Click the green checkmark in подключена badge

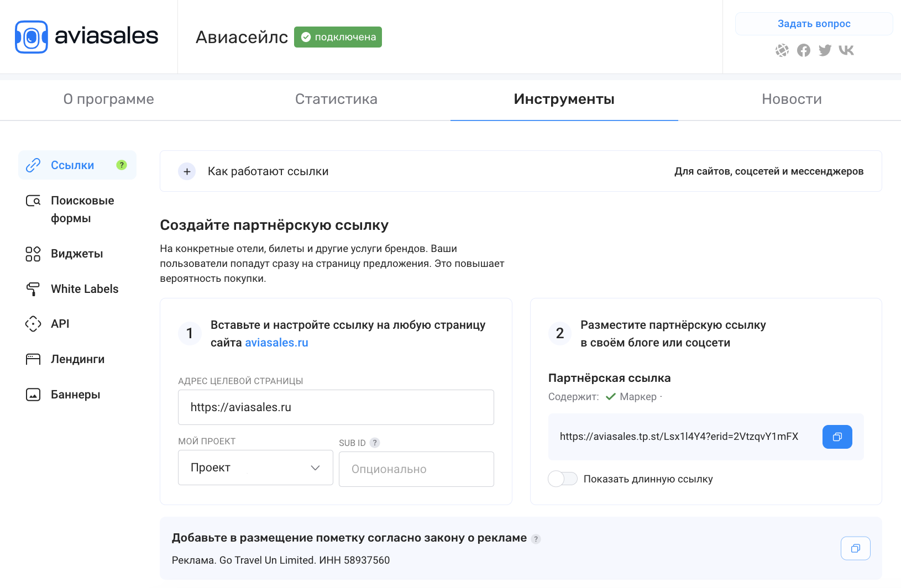point(306,37)
